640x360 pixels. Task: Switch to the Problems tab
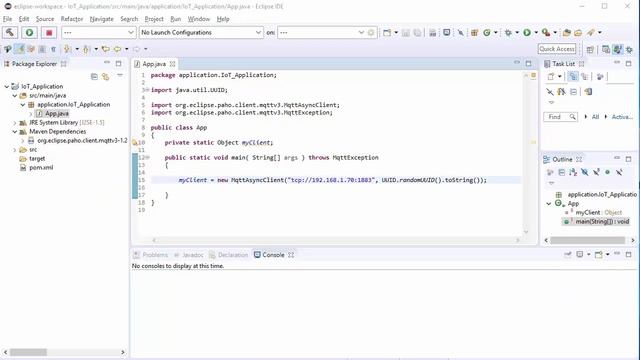(x=151, y=255)
